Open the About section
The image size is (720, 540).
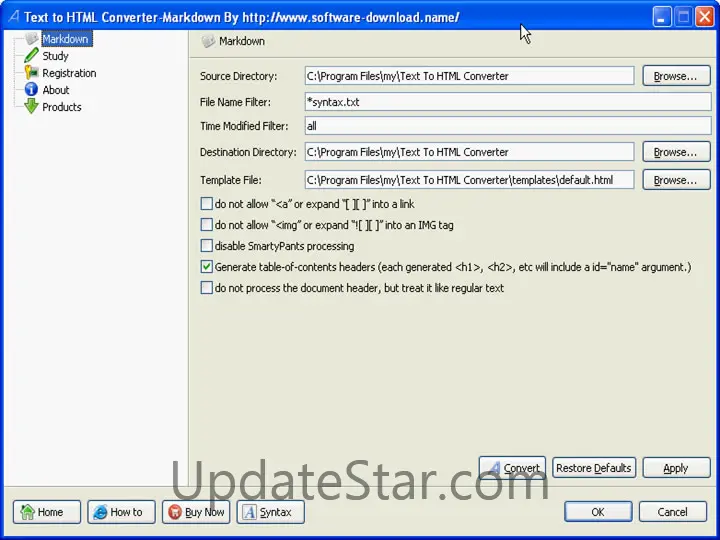[x=56, y=90]
